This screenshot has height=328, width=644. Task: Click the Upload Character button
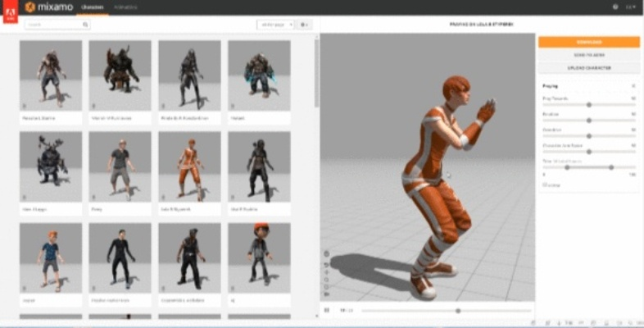(588, 67)
